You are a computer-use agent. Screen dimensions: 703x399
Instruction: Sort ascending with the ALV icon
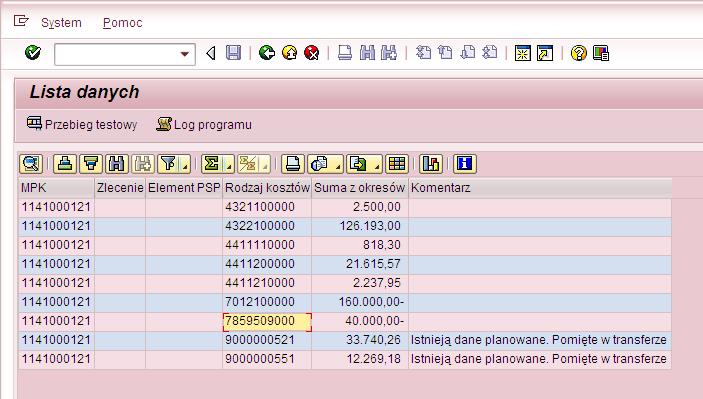(x=65, y=164)
